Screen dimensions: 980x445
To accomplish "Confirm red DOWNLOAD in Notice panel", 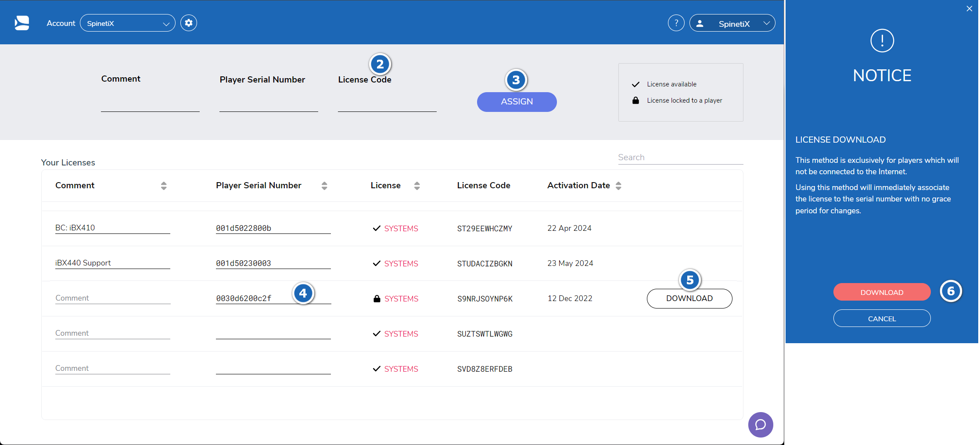I will click(882, 292).
